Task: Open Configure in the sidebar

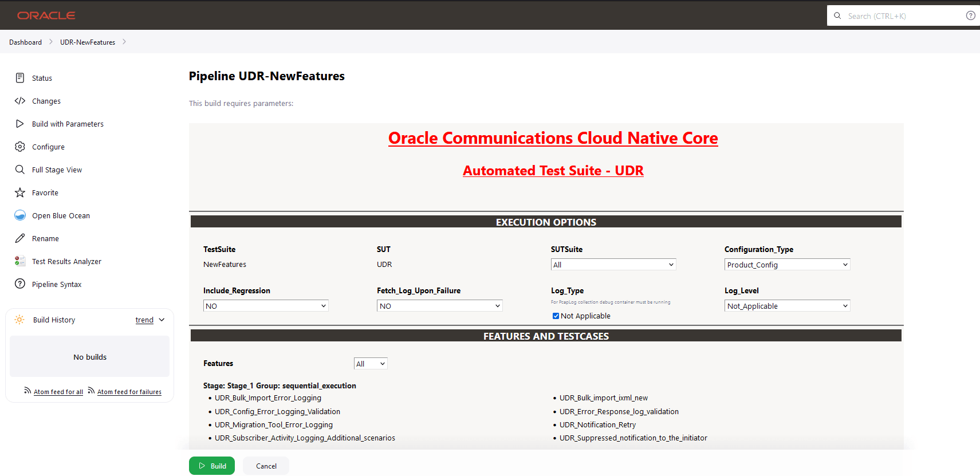Action: pyautogui.click(x=48, y=147)
